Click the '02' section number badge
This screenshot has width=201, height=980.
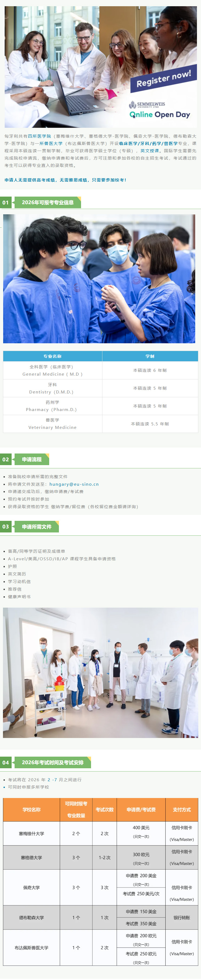[6, 459]
